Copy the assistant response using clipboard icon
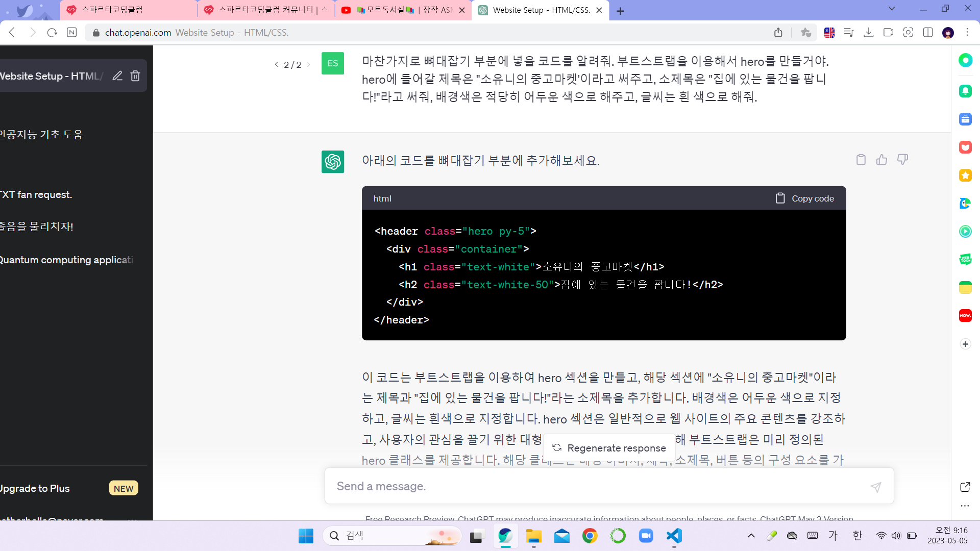This screenshot has height=551, width=980. [861, 160]
